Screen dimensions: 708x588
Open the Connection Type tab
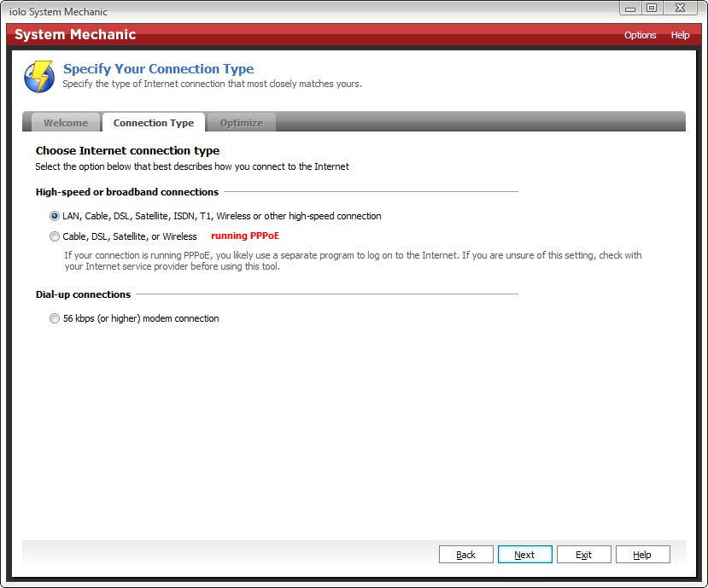point(154,123)
